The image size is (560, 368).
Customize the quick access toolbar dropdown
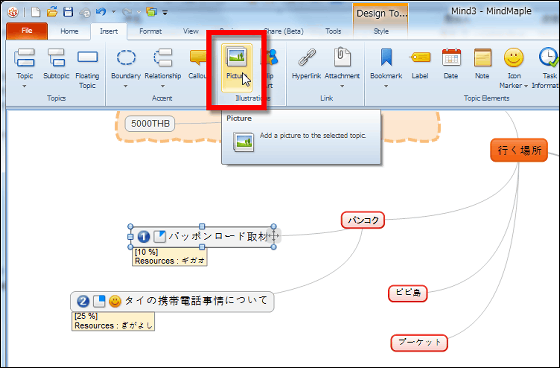(165, 13)
